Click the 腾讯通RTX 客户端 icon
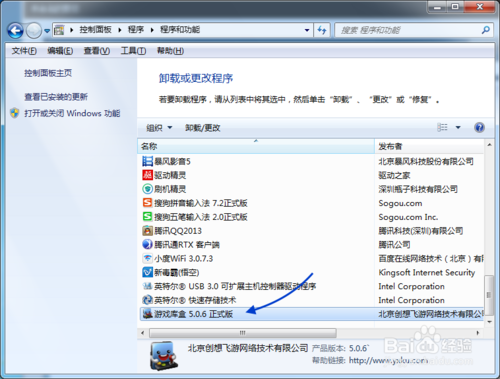Screen dimensions: 500x379 [147, 244]
